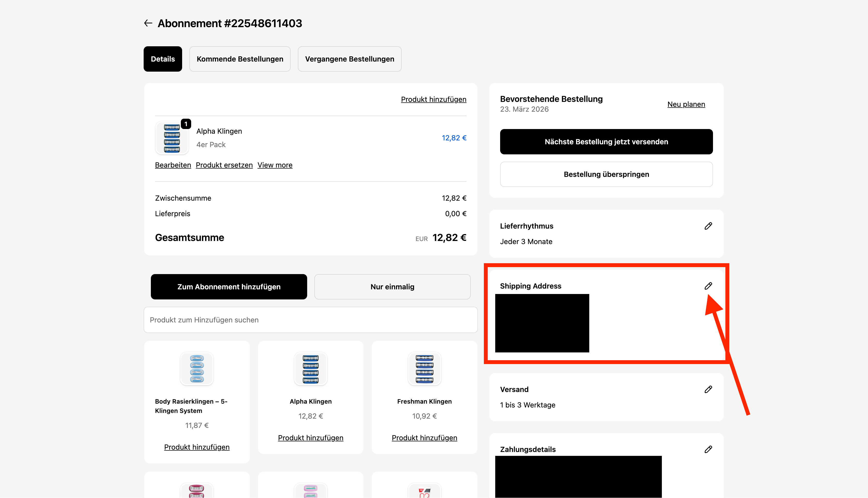
Task: Click the back arrow next to Abonnement
Action: click(148, 23)
